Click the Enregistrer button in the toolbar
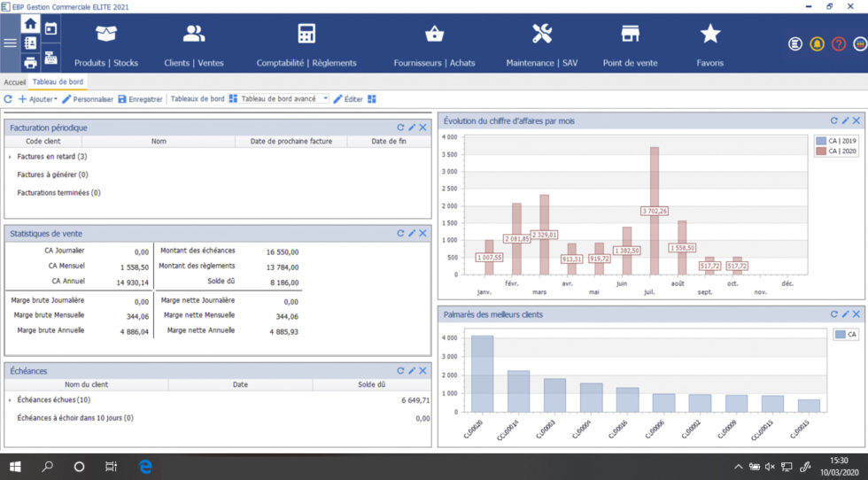Viewport: 868px width, 480px height. (x=140, y=99)
